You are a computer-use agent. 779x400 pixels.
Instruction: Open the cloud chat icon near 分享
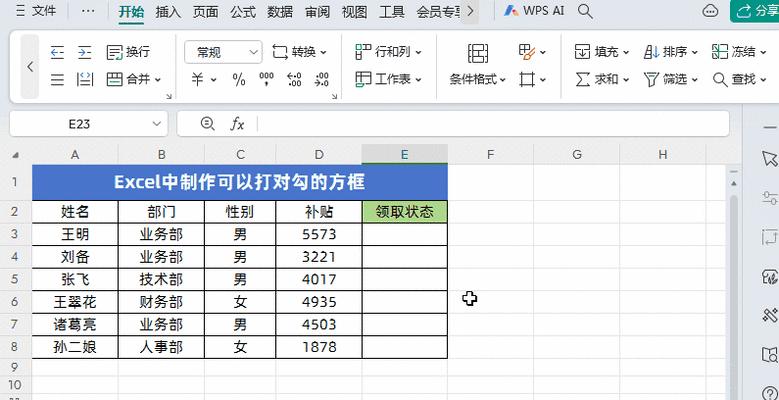pos(710,11)
